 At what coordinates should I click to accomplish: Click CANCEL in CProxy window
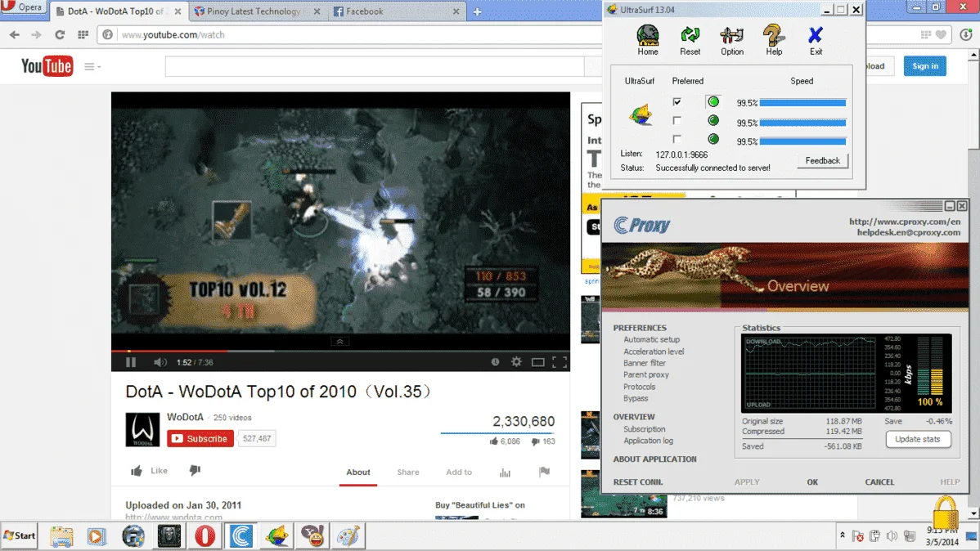[x=879, y=482]
